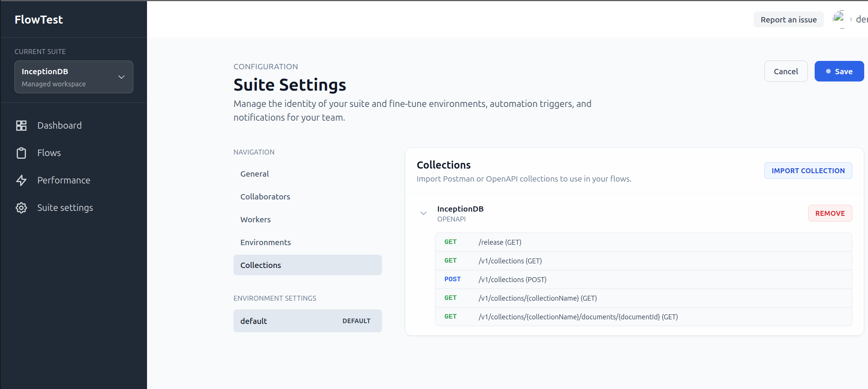Open the General settings section
The height and width of the screenshot is (389, 868).
254,174
